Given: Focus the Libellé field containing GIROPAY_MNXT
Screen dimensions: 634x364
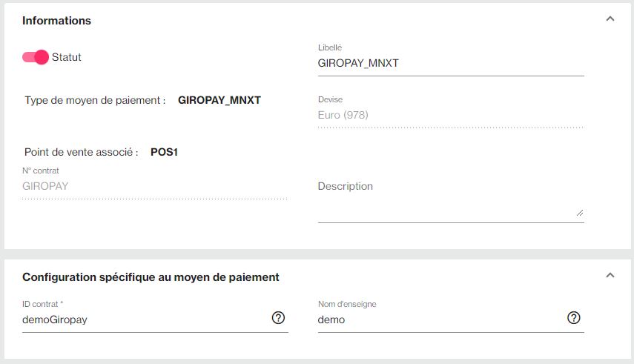Looking at the screenshot, I should pyautogui.click(x=451, y=64).
